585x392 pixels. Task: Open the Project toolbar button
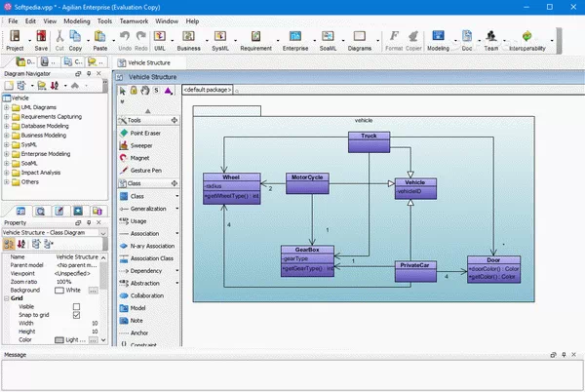pyautogui.click(x=15, y=40)
